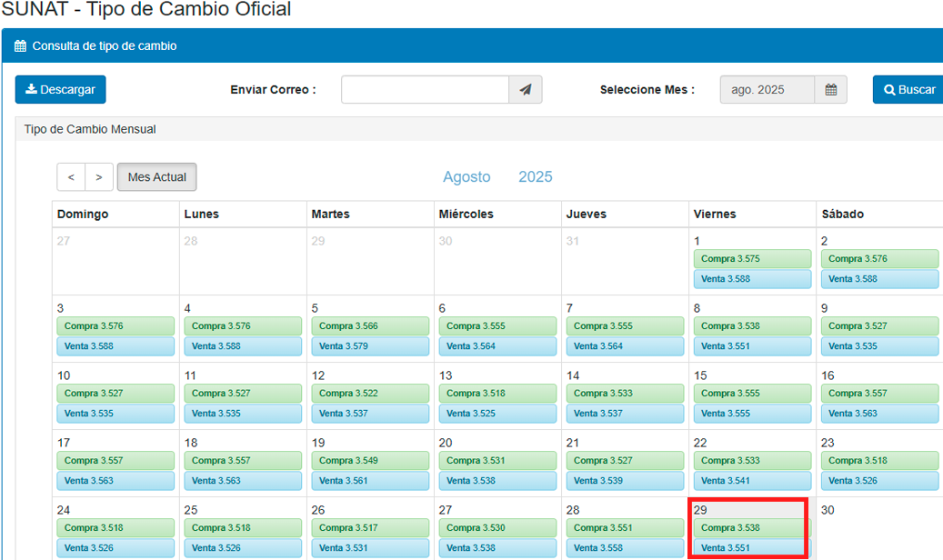Click Compra 3.566 on August 5
The image size is (943, 560).
[370, 326]
